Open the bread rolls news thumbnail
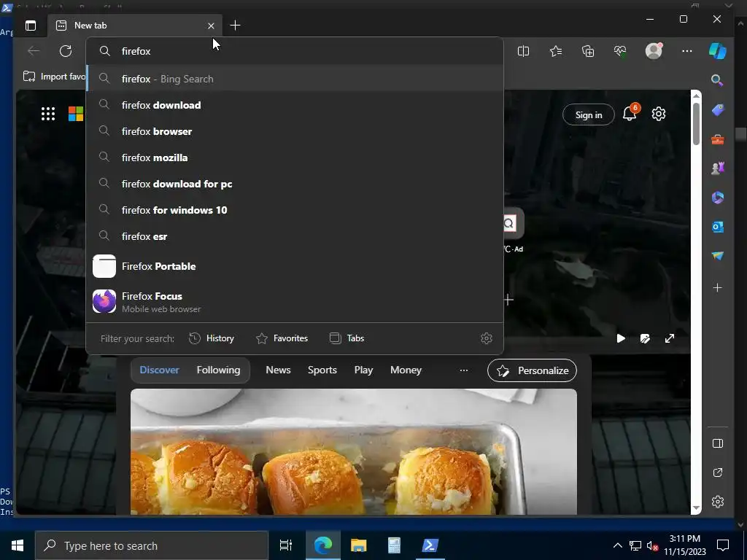 [354, 451]
